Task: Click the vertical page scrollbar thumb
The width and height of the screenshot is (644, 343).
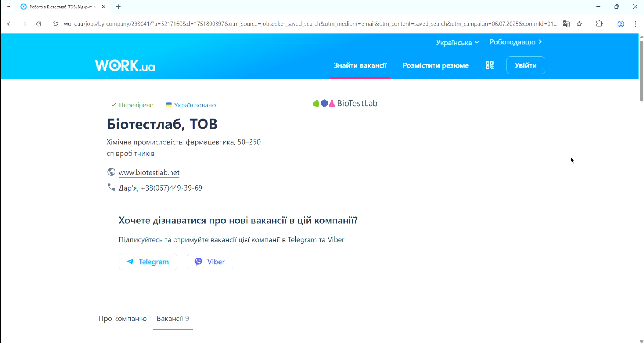Action: click(x=641, y=70)
